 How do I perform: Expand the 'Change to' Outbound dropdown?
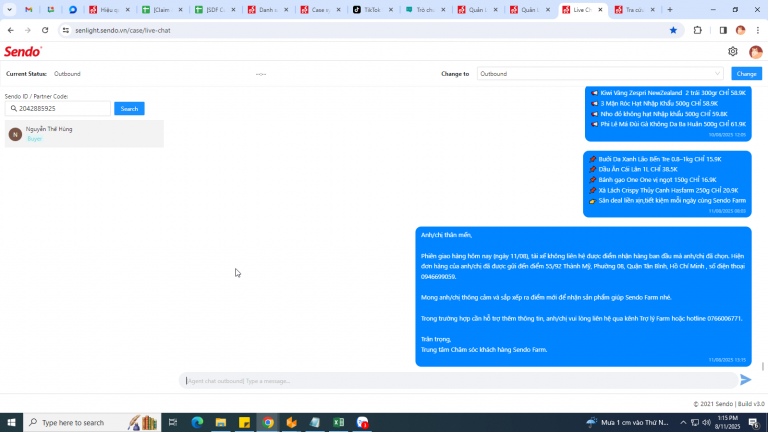pyautogui.click(x=600, y=73)
